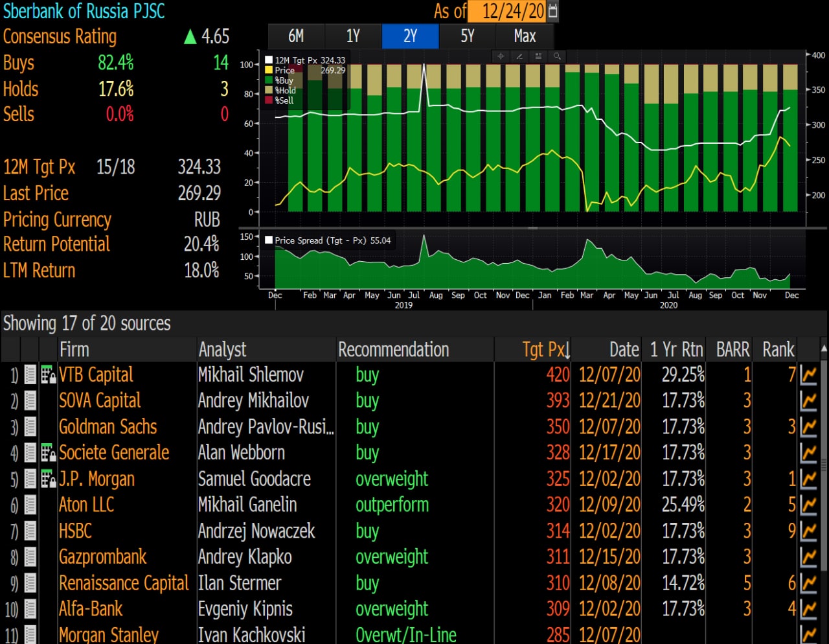Click the Return Potential 20.4% value
Screen dimensions: 829x644
tap(201, 244)
